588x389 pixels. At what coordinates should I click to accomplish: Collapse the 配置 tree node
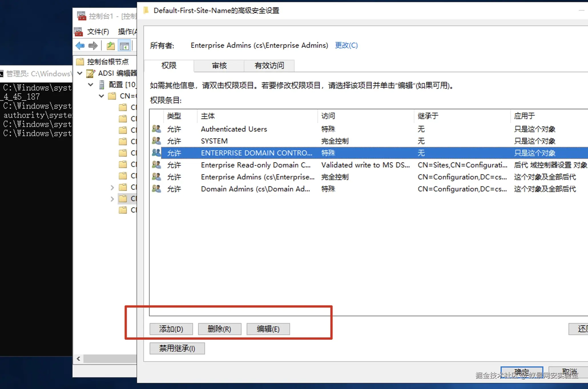[90, 85]
